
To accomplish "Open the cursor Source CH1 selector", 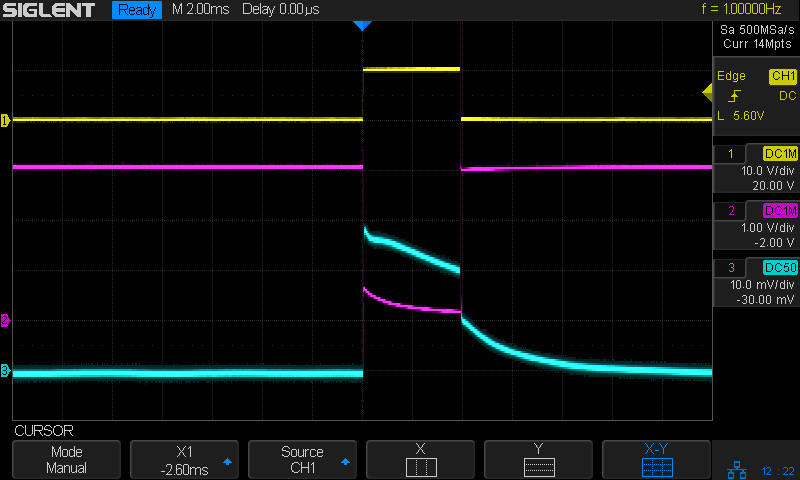I will [x=303, y=460].
